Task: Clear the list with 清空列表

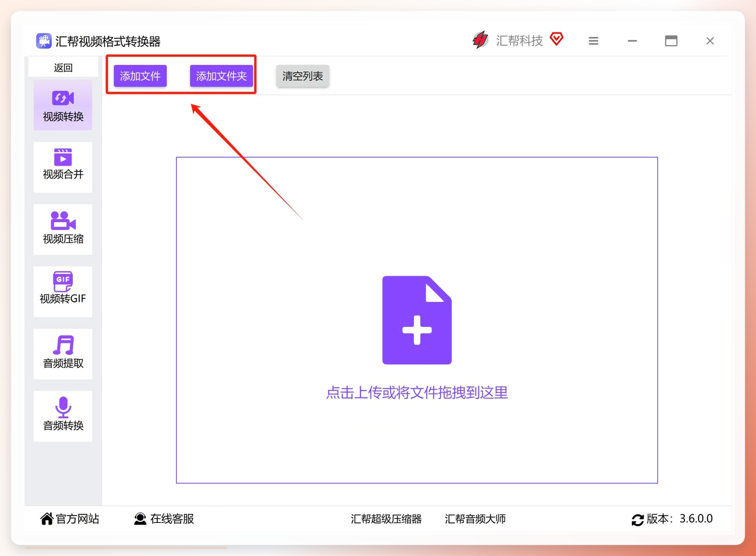Action: pos(303,76)
